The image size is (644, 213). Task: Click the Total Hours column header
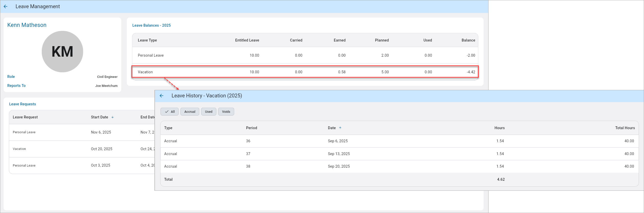click(625, 128)
